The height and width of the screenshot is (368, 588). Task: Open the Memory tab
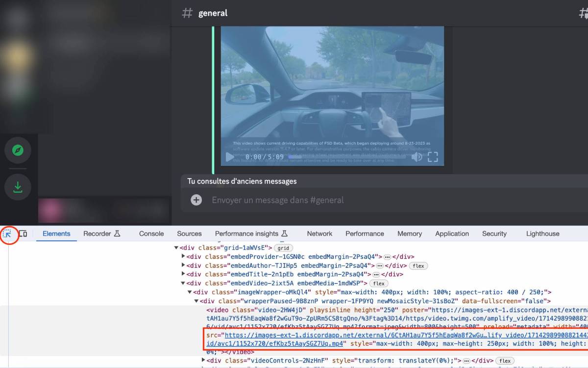point(410,234)
